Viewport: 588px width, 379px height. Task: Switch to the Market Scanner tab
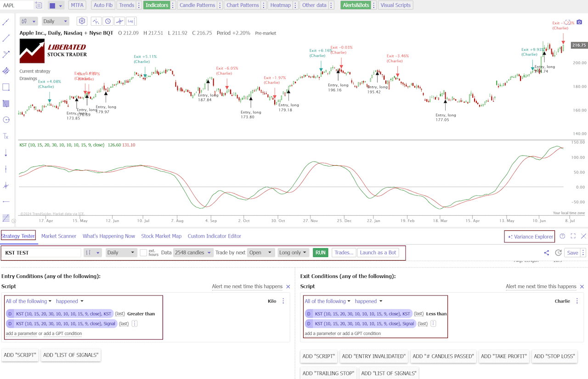point(59,236)
